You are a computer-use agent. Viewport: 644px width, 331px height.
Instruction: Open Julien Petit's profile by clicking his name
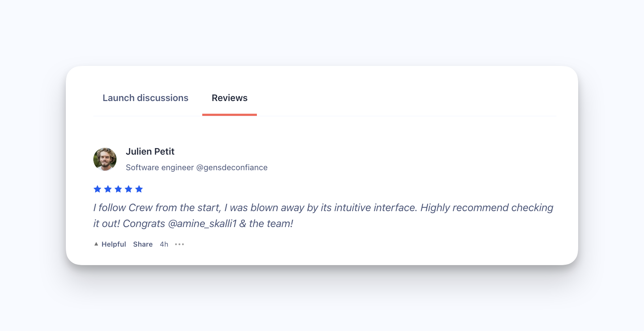[x=150, y=151]
